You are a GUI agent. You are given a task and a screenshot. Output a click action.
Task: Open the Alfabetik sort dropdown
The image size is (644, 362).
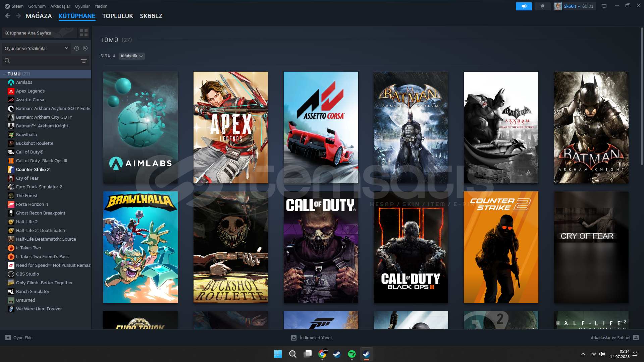131,56
